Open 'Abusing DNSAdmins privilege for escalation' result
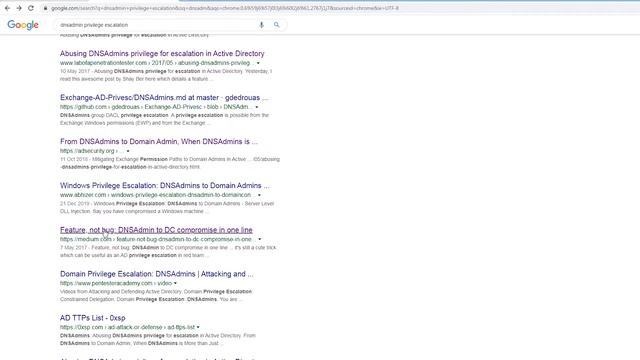The image size is (640, 360). click(162, 53)
